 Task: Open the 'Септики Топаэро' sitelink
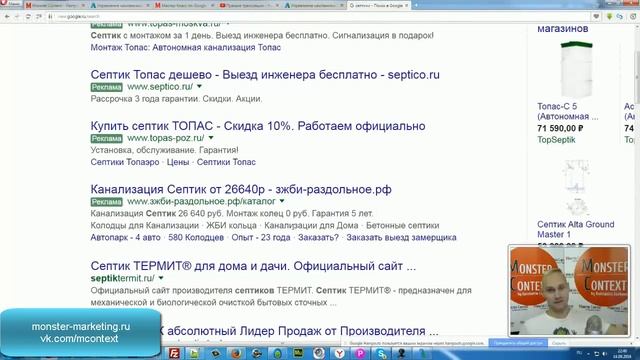pos(125,162)
